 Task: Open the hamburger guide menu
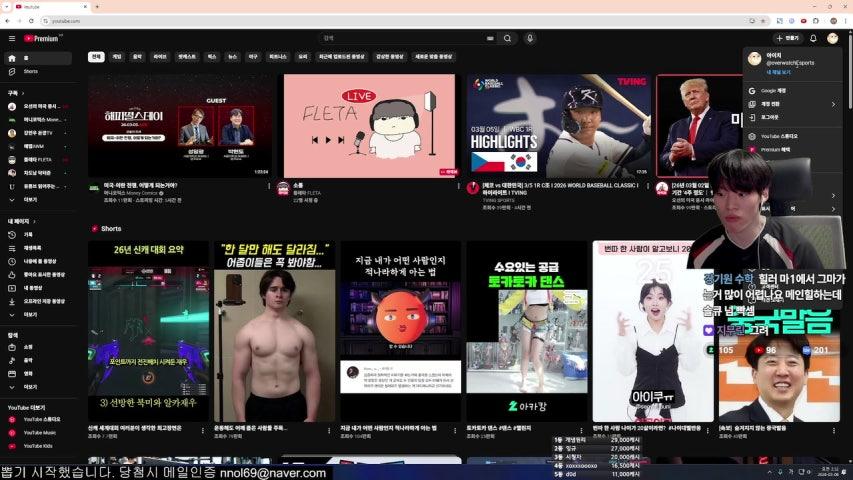click(x=12, y=39)
